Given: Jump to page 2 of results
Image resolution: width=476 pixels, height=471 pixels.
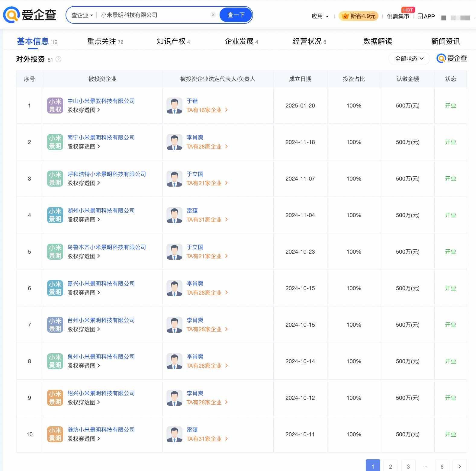Looking at the screenshot, I should click(x=390, y=466).
